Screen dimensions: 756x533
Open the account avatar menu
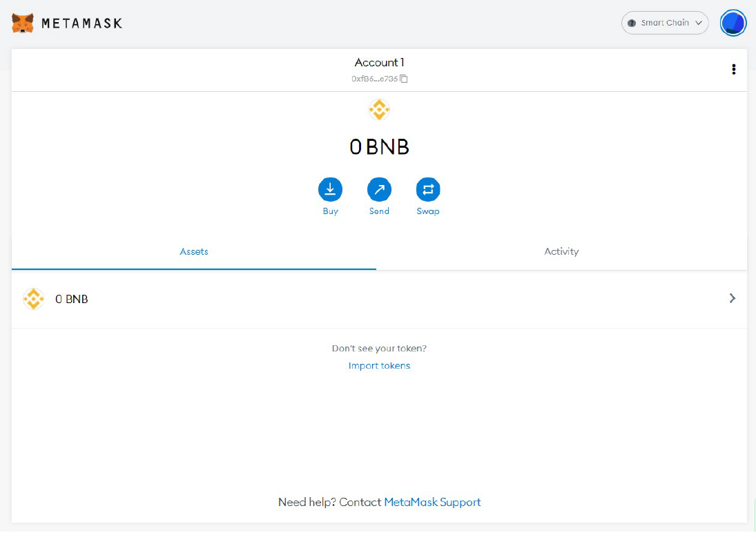pyautogui.click(x=733, y=23)
